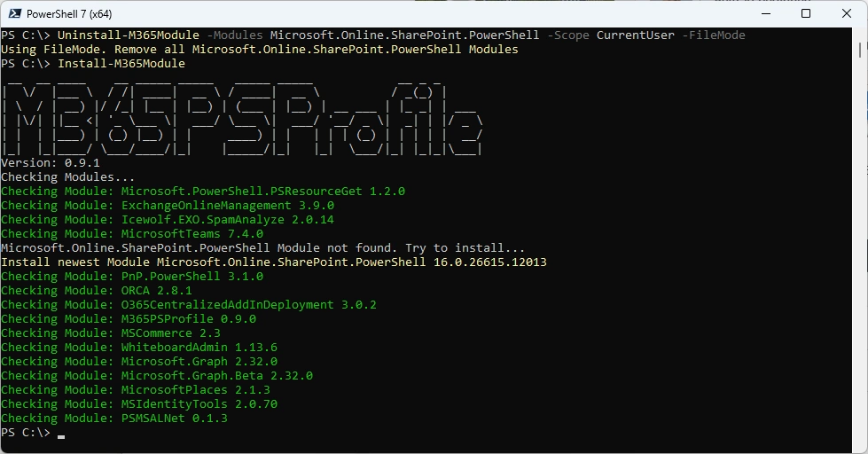
Task: Click the '-FileMode' parameter in the first command
Action: point(713,35)
